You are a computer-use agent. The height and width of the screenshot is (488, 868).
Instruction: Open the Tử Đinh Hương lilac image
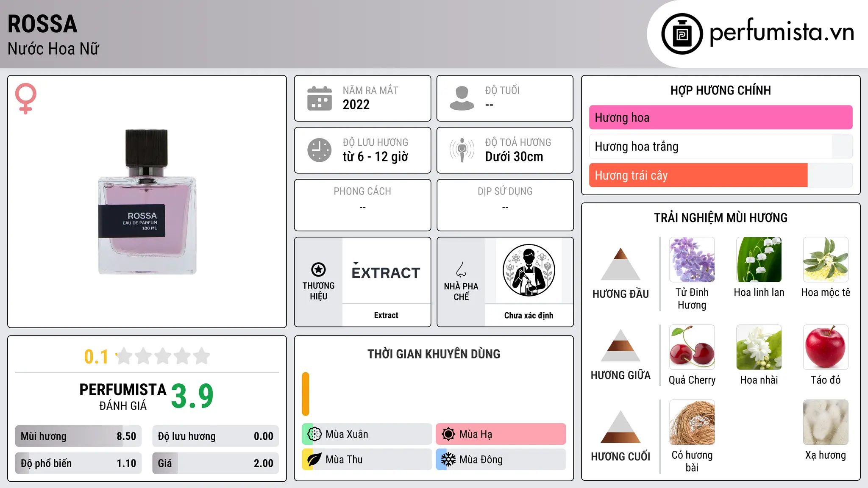point(692,260)
